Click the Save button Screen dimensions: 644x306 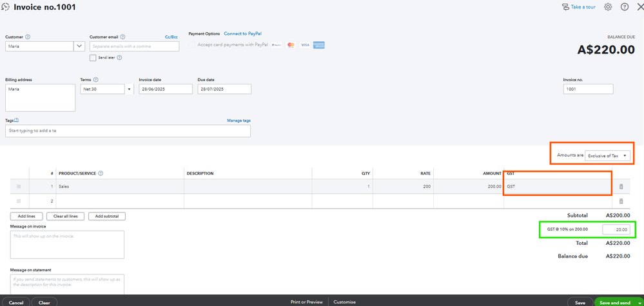click(x=580, y=303)
